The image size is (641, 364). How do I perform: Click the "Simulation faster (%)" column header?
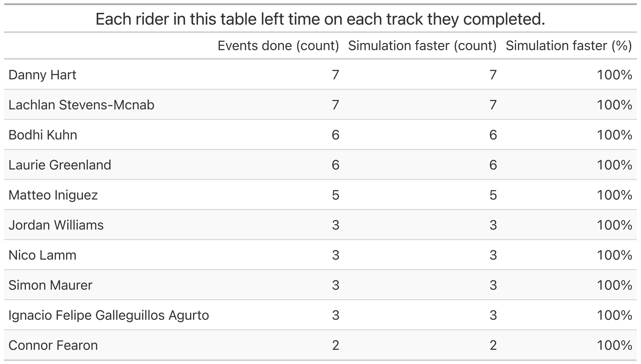[569, 46]
